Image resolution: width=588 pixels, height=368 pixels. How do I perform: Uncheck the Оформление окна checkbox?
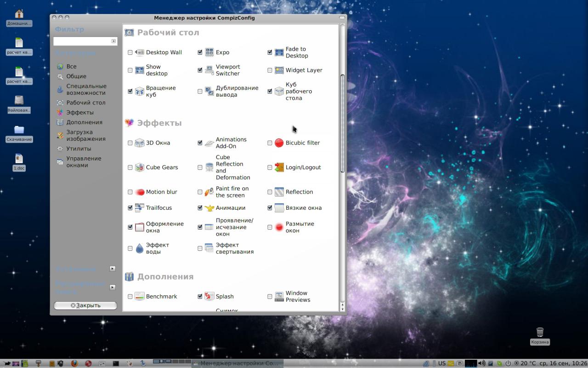130,227
